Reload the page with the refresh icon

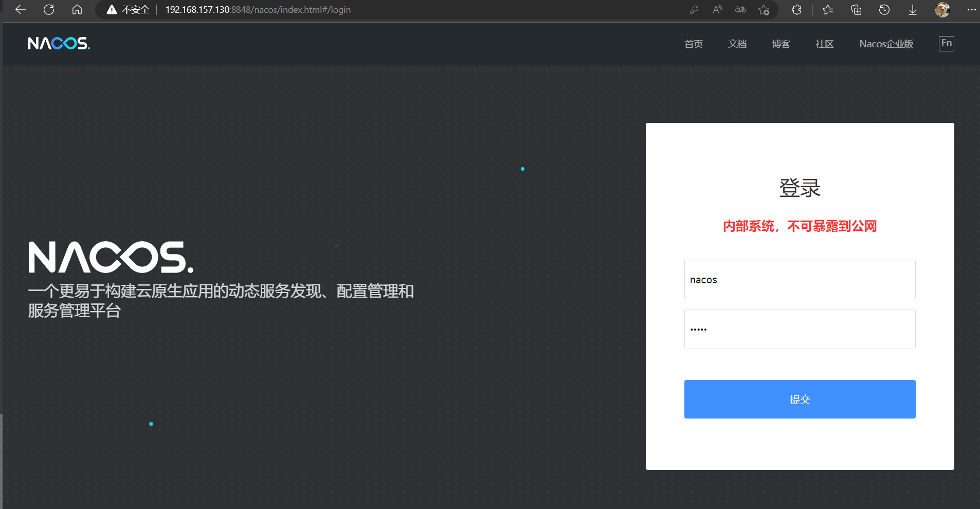coord(49,10)
